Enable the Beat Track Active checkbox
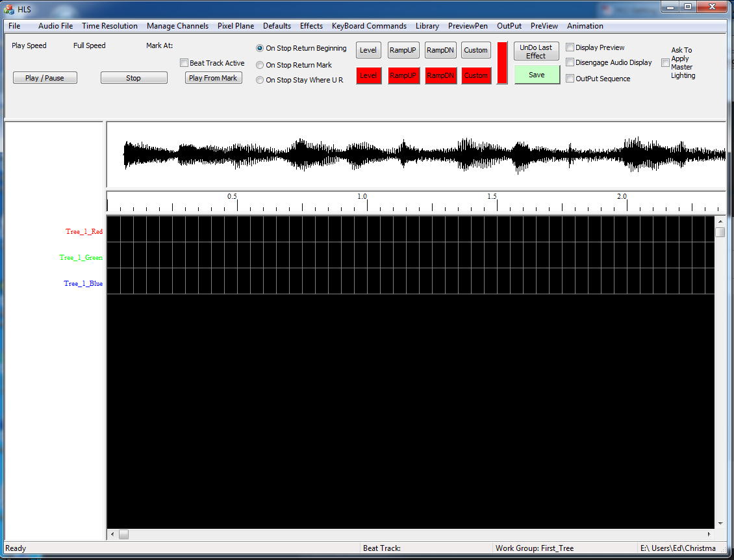Image resolution: width=734 pixels, height=560 pixels. 184,63
